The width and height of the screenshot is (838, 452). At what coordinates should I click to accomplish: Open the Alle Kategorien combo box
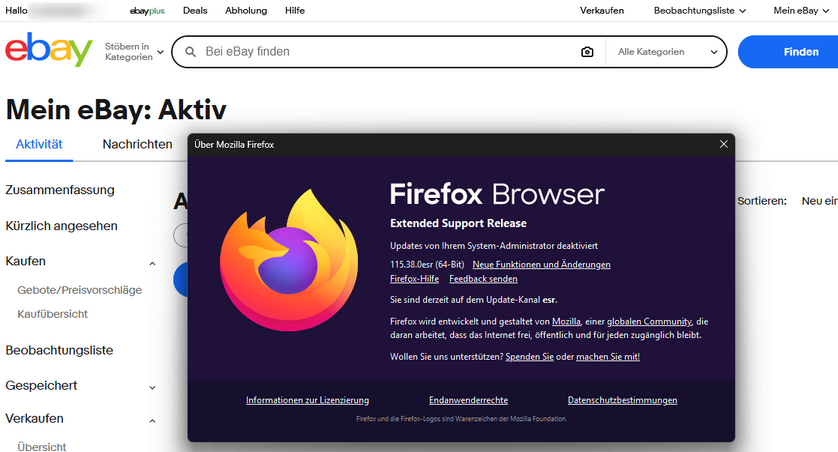[x=667, y=52]
